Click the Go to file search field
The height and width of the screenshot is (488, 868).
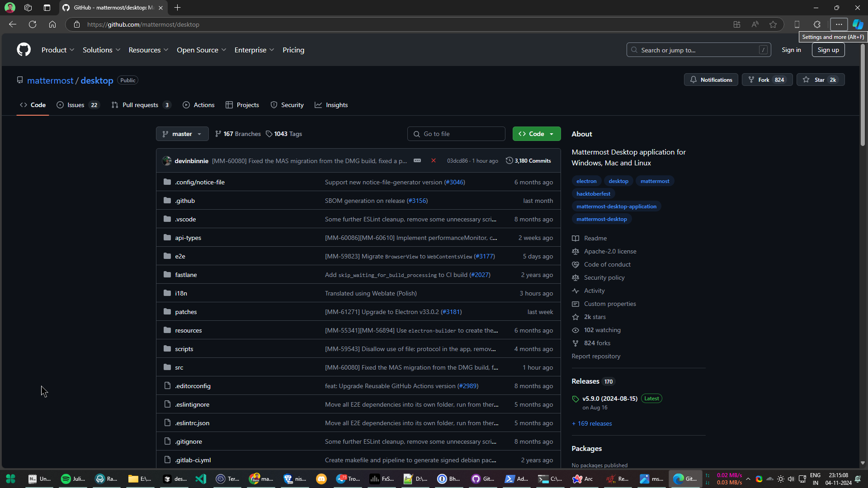point(456,134)
